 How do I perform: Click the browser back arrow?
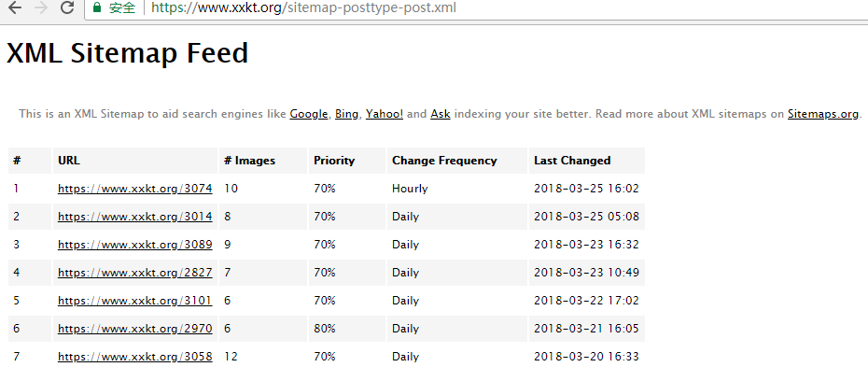(x=14, y=7)
